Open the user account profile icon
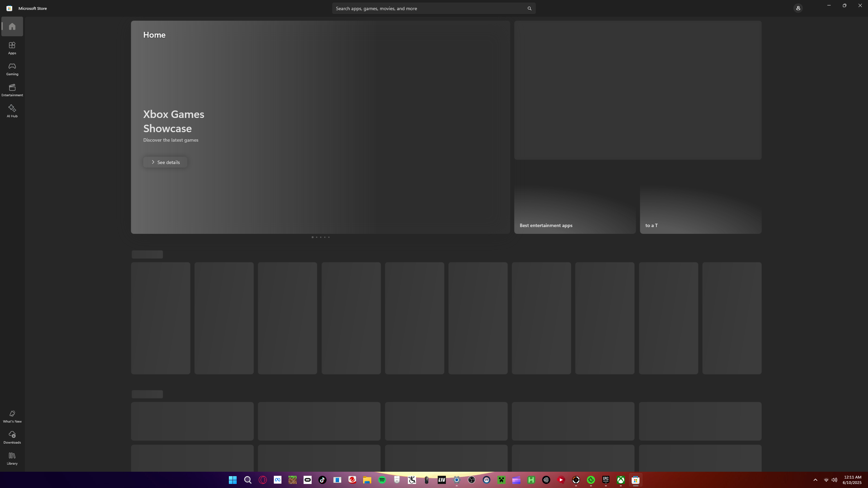Image resolution: width=868 pixels, height=488 pixels. 798,8
